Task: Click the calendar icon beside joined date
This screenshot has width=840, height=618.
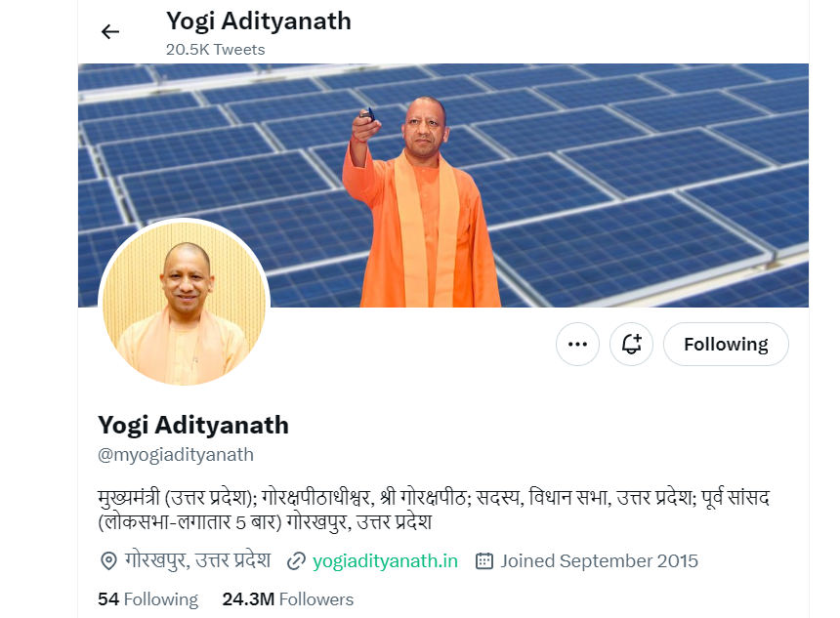Action: pyautogui.click(x=484, y=561)
